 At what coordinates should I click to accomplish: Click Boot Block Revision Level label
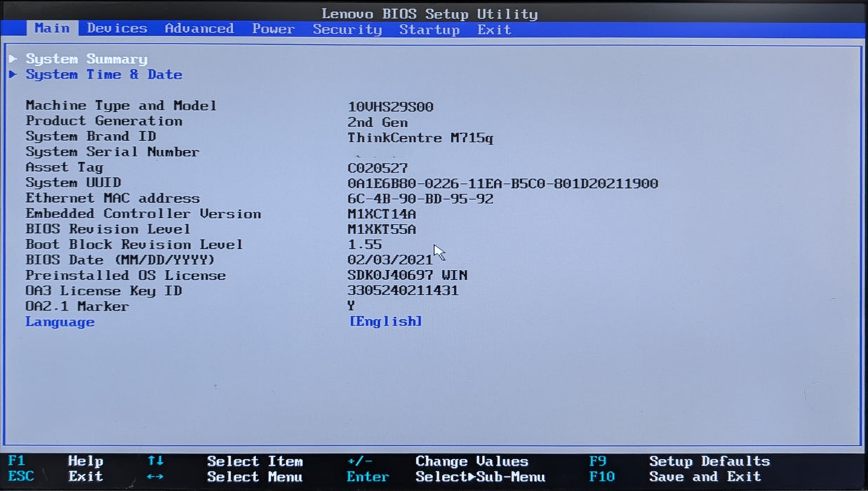point(134,245)
